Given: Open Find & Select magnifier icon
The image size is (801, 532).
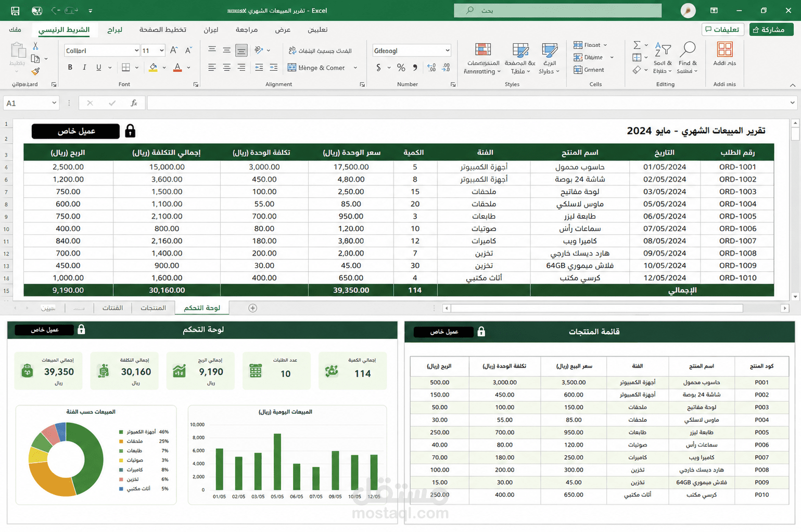Looking at the screenshot, I should [688, 50].
